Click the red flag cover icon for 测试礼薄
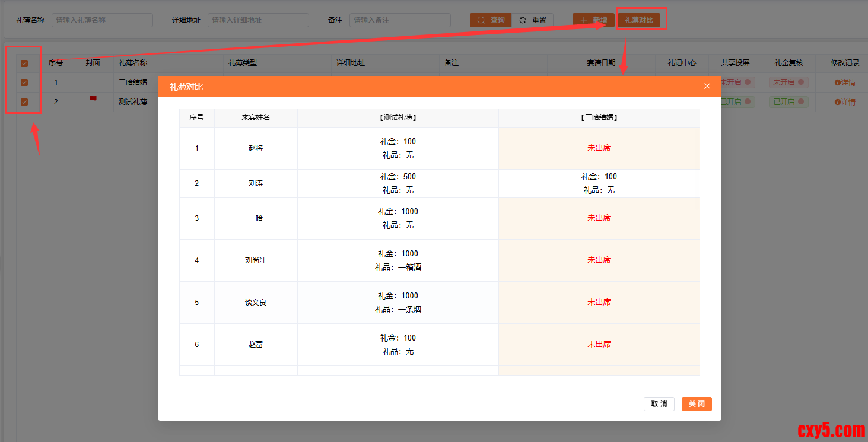This screenshot has width=868, height=442. tap(93, 100)
